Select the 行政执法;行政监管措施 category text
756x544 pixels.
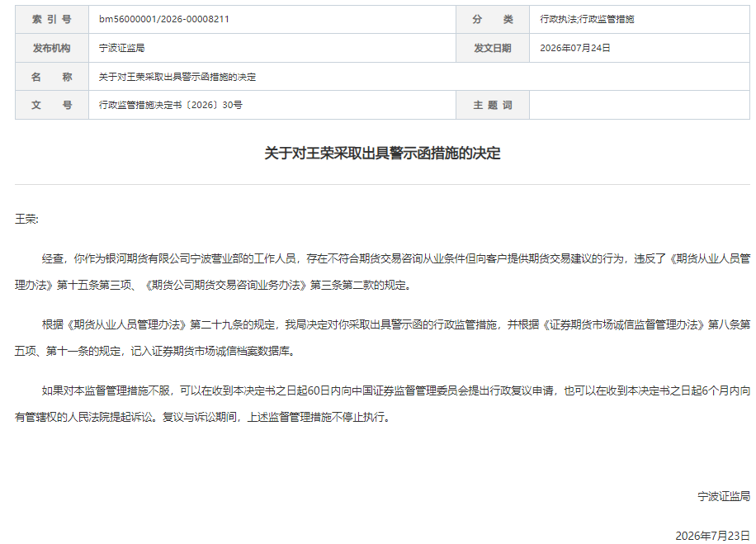coord(587,19)
